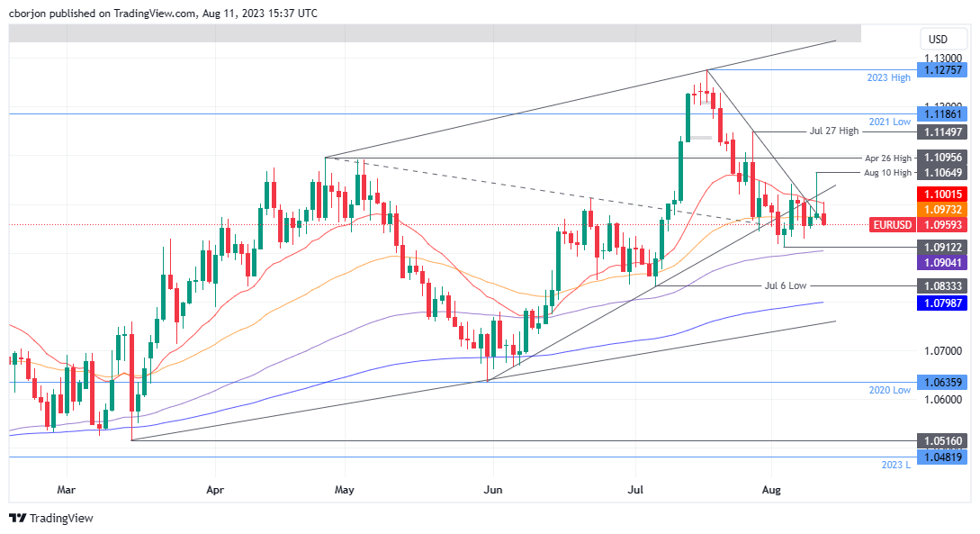Image resolution: width=980 pixels, height=534 pixels.
Task: Click the 1.11861 price label on axis
Action: 941,113
